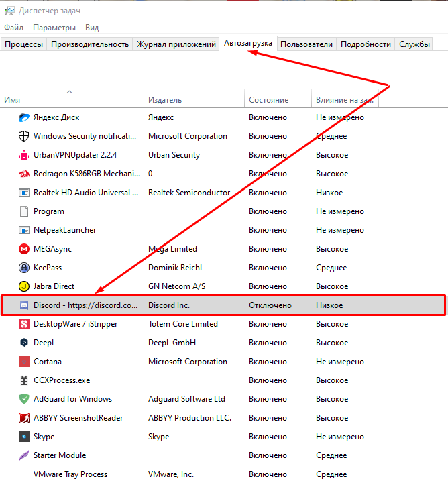
Task: Click the ABBYY ScreenshotReader icon
Action: point(24,418)
